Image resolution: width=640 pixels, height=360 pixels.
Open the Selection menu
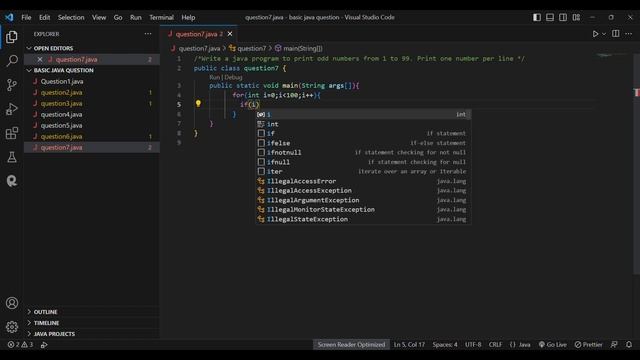pos(71,18)
